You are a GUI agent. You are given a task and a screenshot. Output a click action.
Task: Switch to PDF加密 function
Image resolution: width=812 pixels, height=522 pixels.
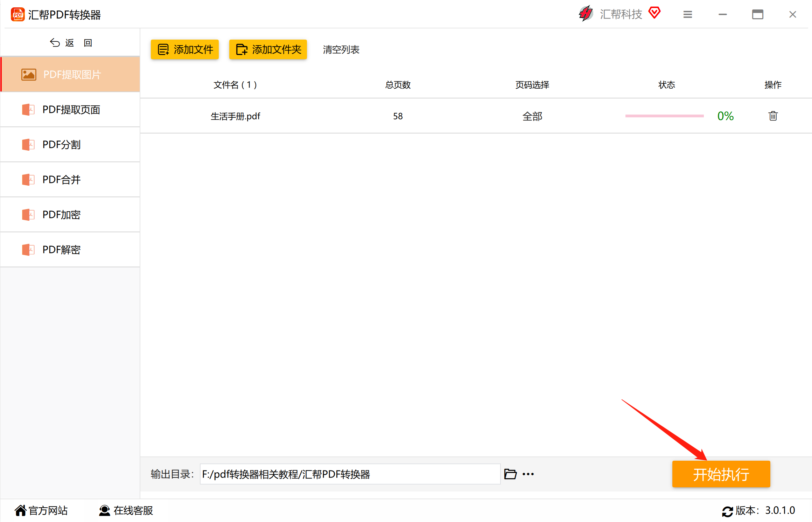[70, 215]
